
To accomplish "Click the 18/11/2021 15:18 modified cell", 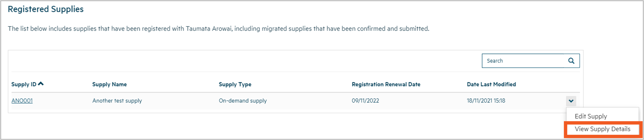I will tap(486, 101).
